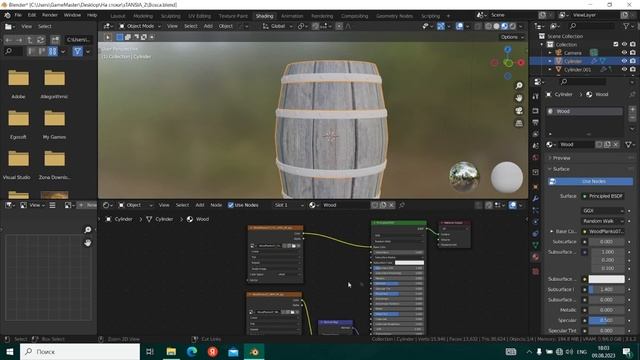This screenshot has width=640, height=360.
Task: Click the viewport zoom magnifier icon
Action: (519, 85)
